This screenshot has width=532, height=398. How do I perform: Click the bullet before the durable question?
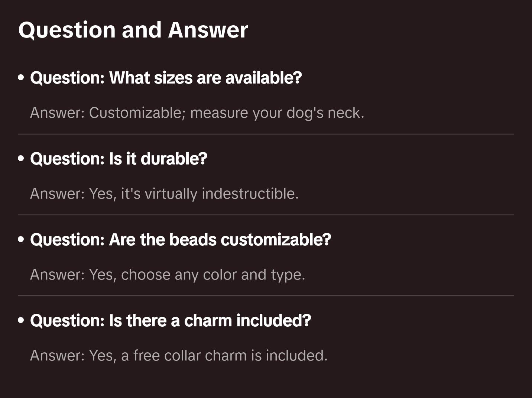(21, 159)
